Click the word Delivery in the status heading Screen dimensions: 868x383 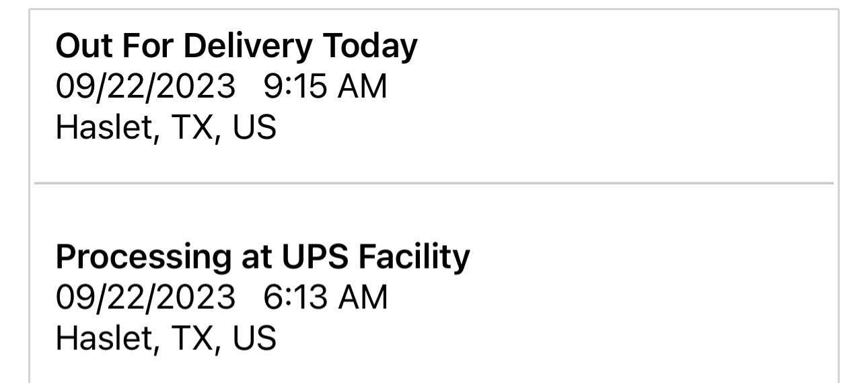248,46
